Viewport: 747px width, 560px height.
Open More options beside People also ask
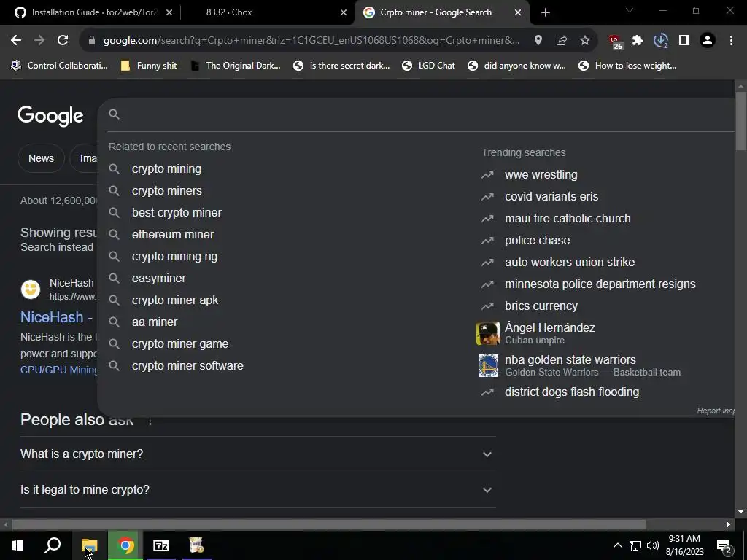[150, 421]
